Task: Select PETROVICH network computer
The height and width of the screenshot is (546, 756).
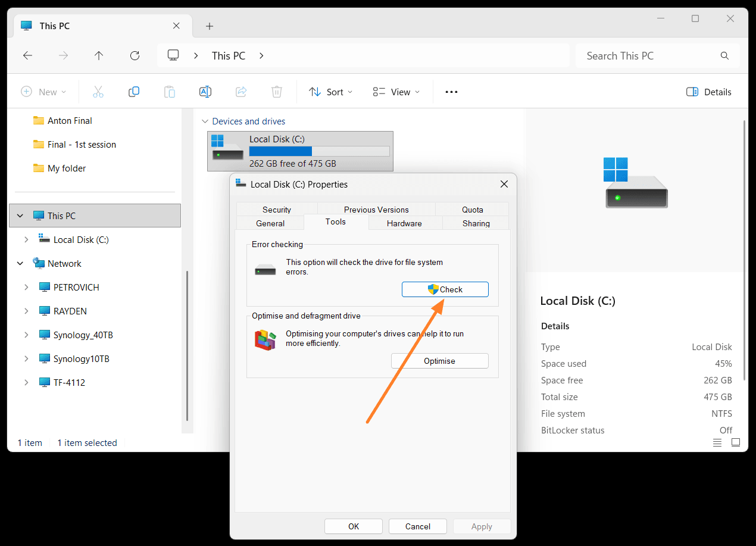Action: point(76,287)
